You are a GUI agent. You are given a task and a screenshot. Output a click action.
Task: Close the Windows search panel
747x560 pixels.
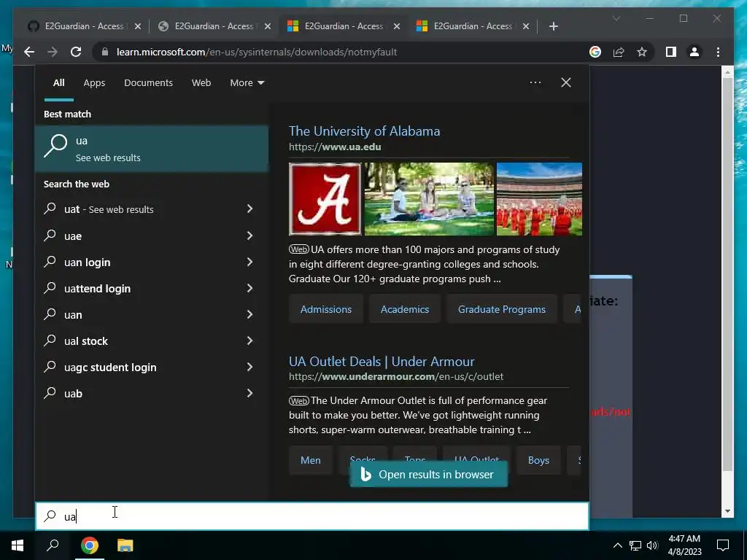coord(566,82)
